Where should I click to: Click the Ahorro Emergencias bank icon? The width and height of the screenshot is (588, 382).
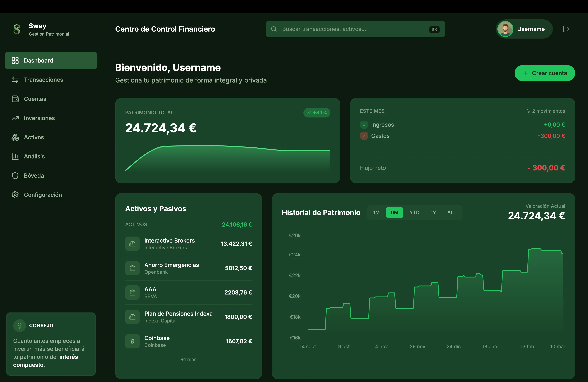(x=132, y=268)
